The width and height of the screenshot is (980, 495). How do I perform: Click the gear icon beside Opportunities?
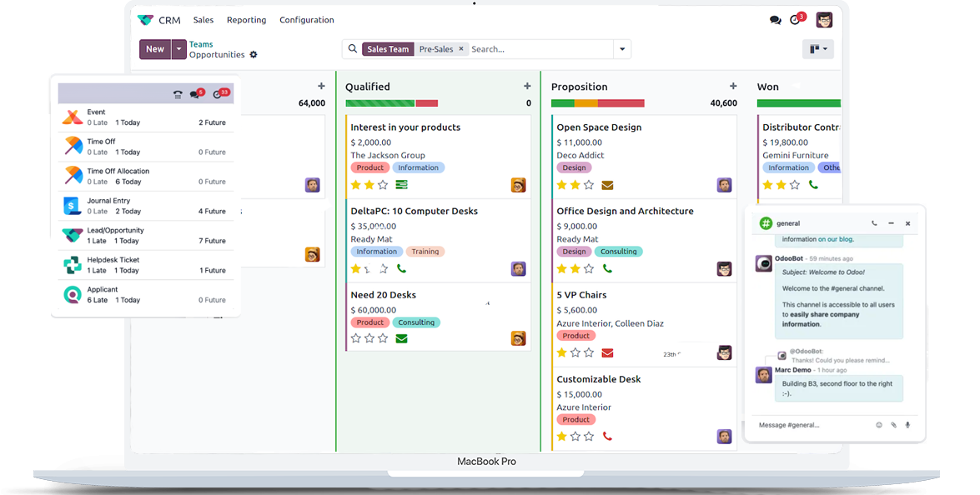coord(253,55)
